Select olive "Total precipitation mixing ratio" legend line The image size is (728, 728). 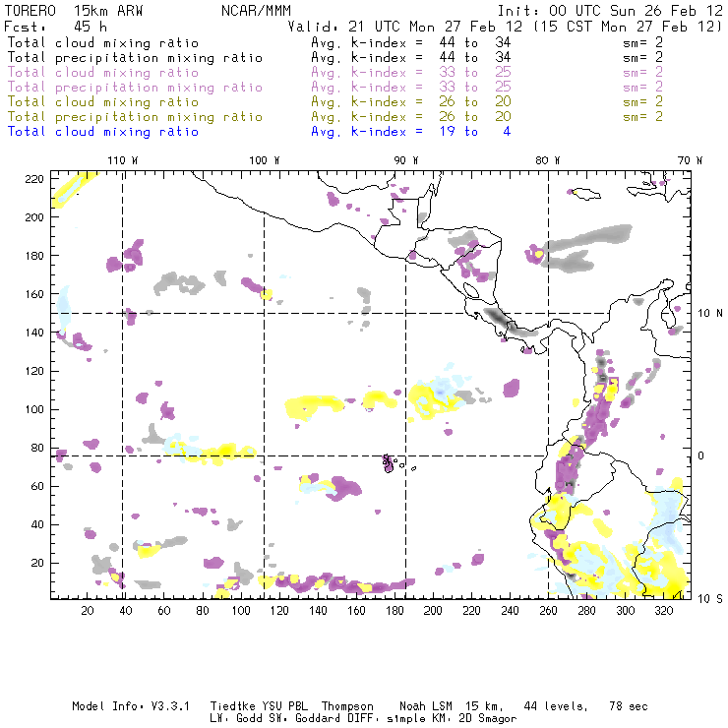135,116
